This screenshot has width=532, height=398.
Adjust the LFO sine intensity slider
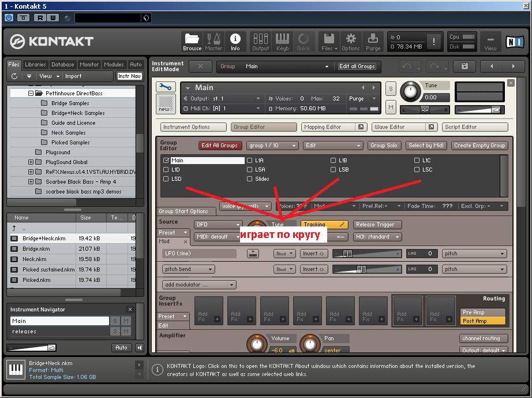click(x=347, y=254)
